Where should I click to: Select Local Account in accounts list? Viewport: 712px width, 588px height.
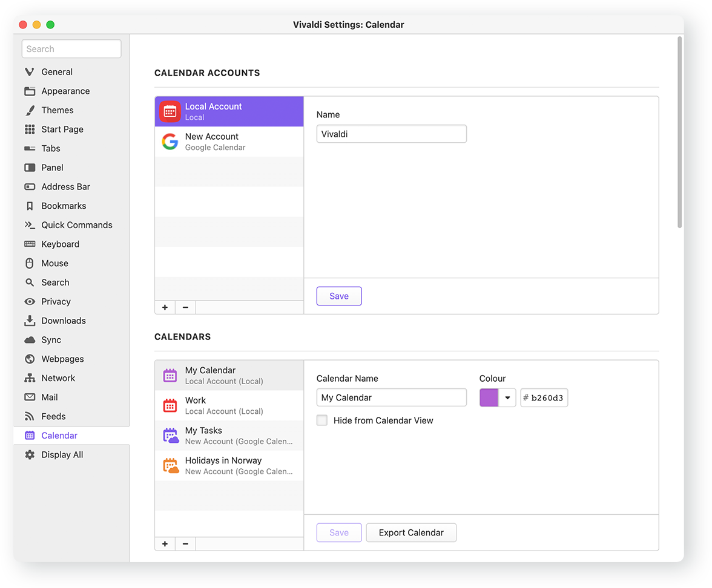[229, 111]
